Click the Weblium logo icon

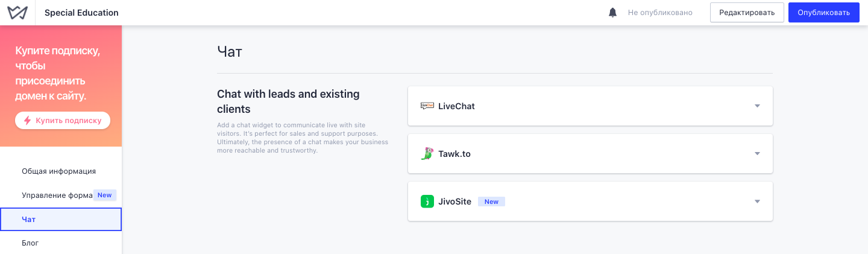17,13
